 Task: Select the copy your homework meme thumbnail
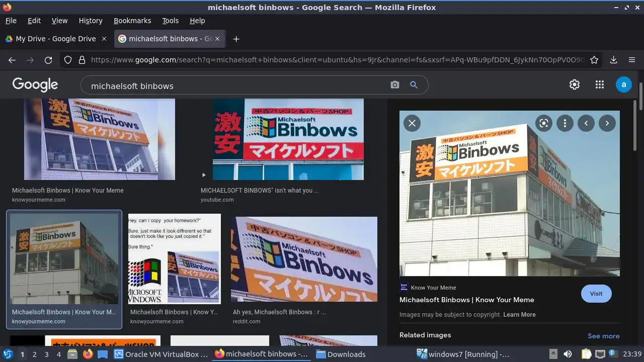[175, 259]
